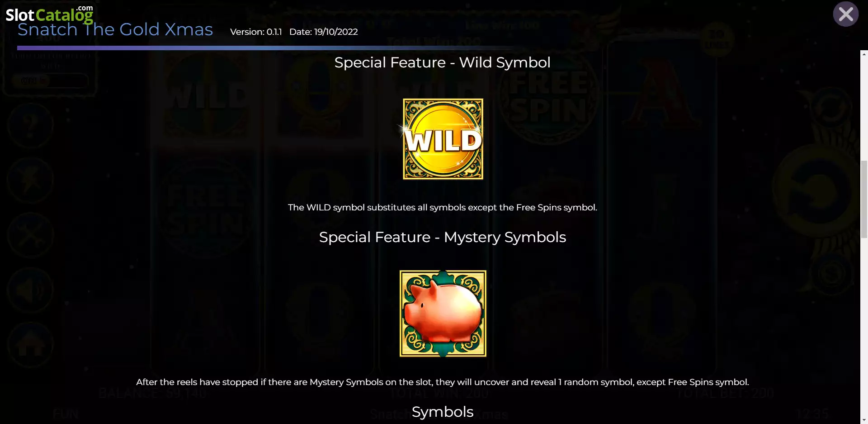868x424 pixels.
Task: Select the Special Feature - Wild Symbol heading
Action: pyautogui.click(x=443, y=62)
